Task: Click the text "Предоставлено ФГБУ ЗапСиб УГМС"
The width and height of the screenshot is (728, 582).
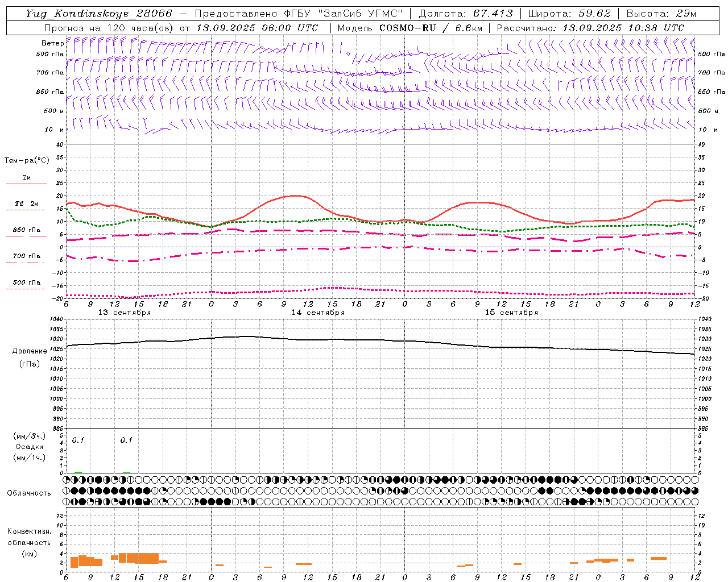Action: tap(299, 14)
